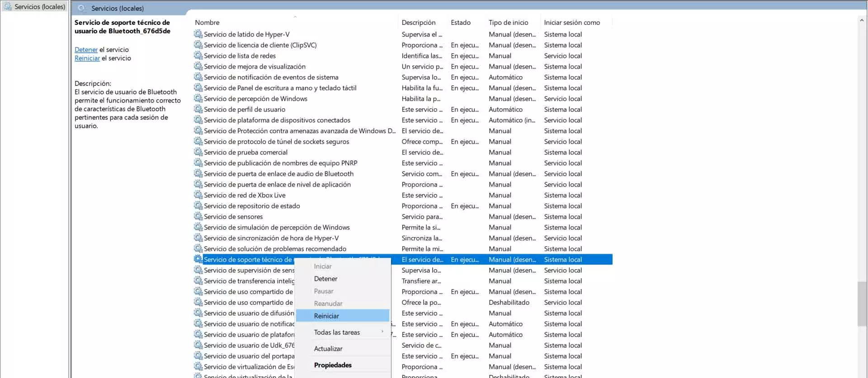Open Propiedades from the context menu
This screenshot has width=868, height=378.
click(333, 365)
